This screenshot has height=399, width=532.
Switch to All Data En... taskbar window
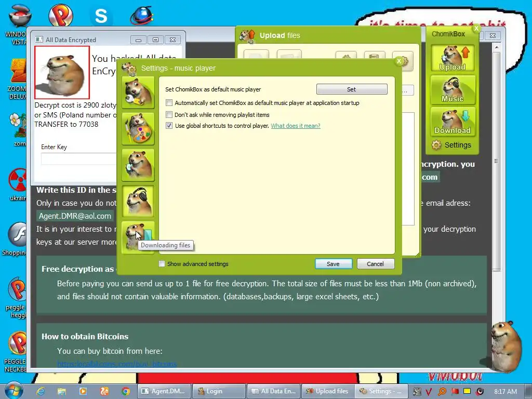(x=273, y=391)
